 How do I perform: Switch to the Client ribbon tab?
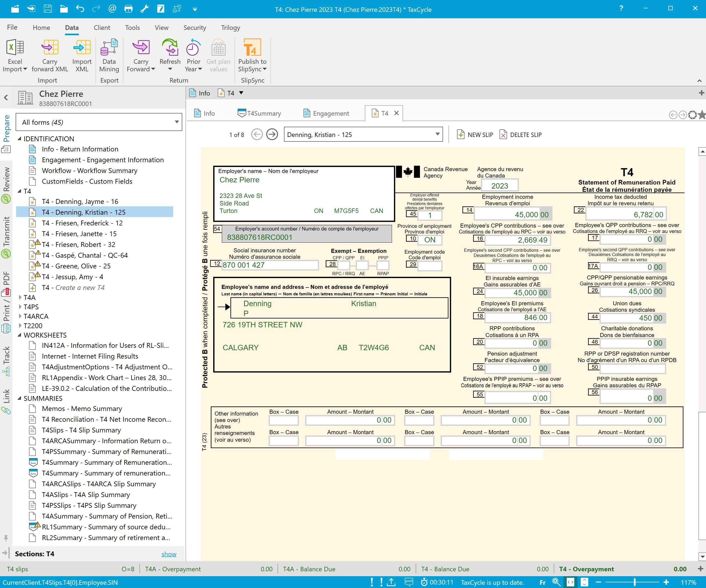pyautogui.click(x=102, y=28)
